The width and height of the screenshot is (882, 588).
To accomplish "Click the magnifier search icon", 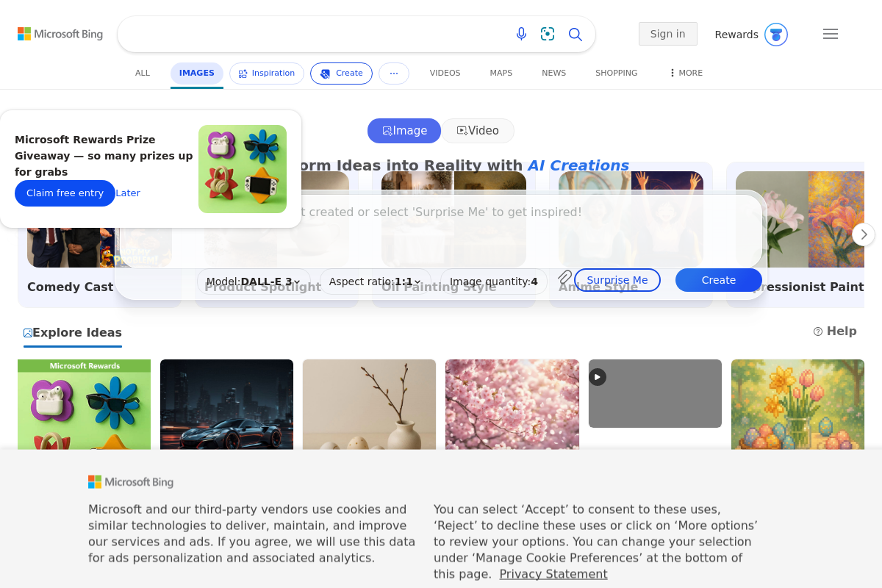I will click(576, 35).
